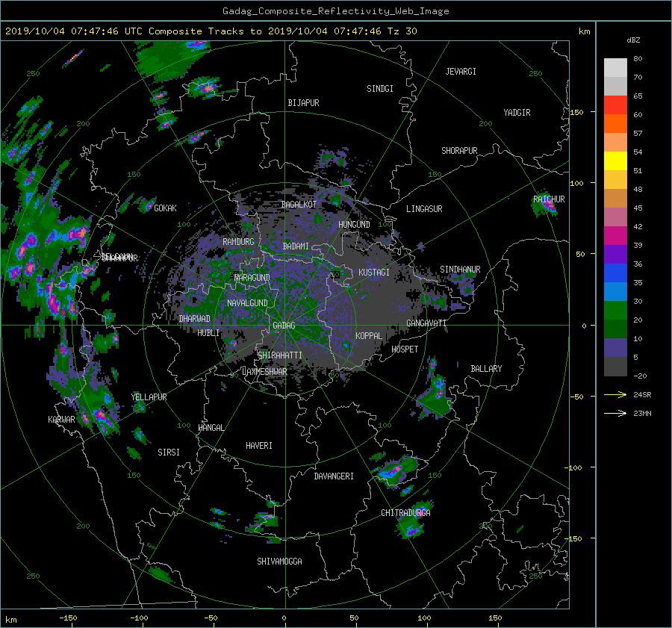Viewport: 672px width, 628px height.
Task: Click the dark gray 5 dBZ swatch
Action: [x=615, y=366]
